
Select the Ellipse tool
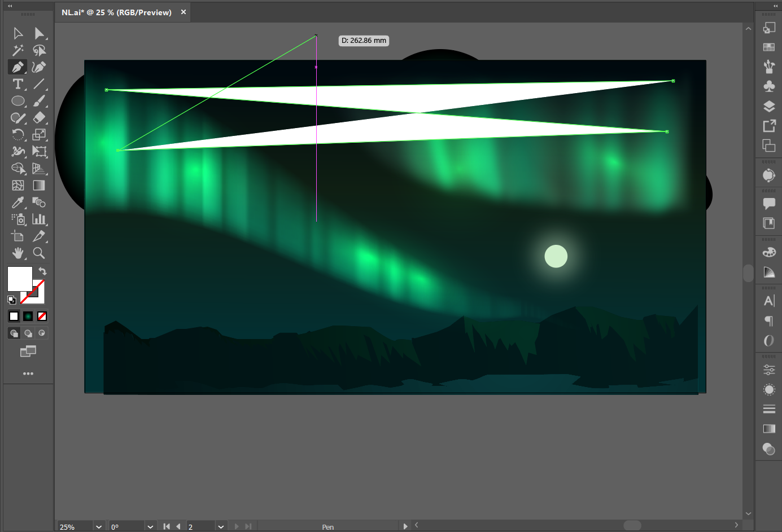(x=18, y=101)
